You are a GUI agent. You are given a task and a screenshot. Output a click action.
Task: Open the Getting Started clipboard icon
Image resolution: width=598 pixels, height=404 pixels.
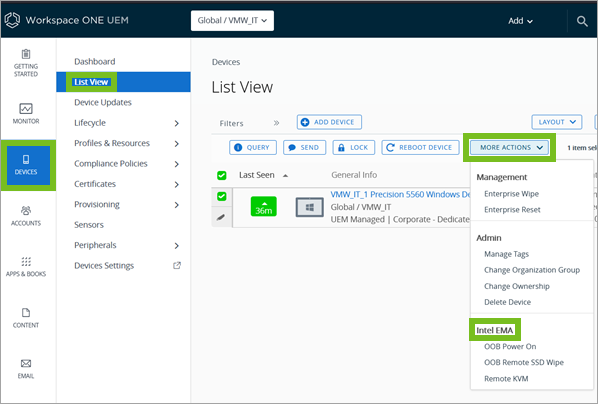[x=26, y=54]
